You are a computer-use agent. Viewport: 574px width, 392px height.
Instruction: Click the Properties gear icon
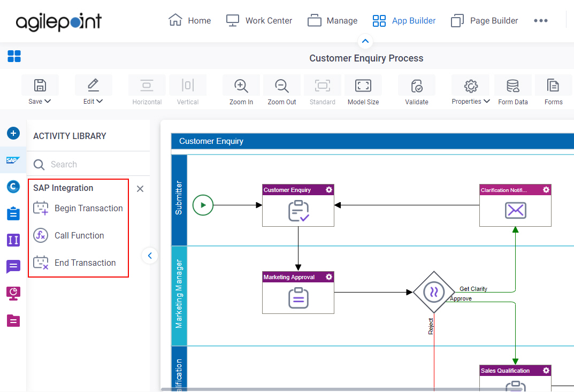(471, 86)
